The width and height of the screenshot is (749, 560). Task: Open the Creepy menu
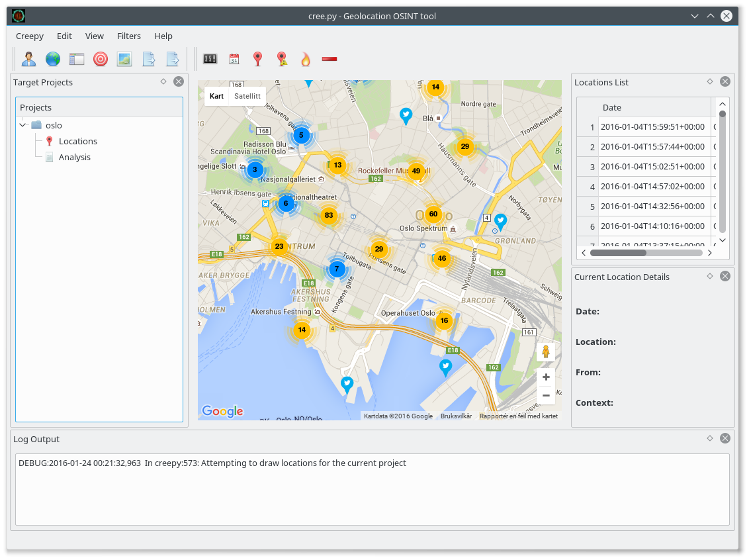point(29,36)
